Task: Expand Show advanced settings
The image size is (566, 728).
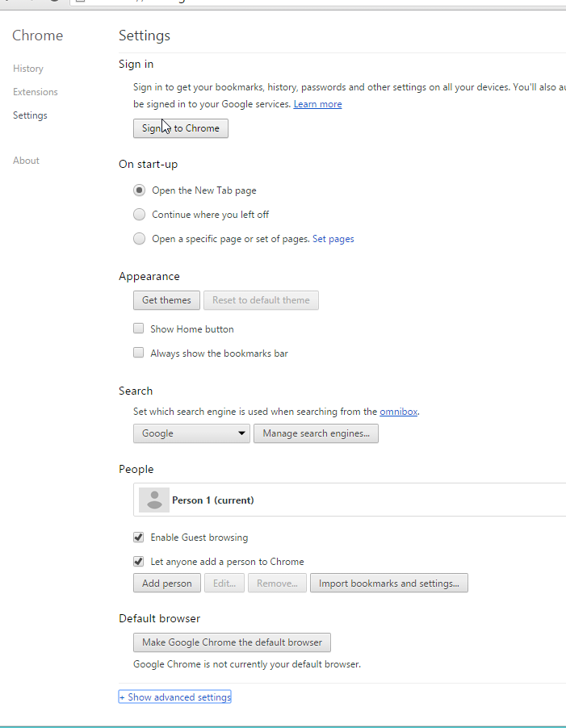Action: pos(175,697)
